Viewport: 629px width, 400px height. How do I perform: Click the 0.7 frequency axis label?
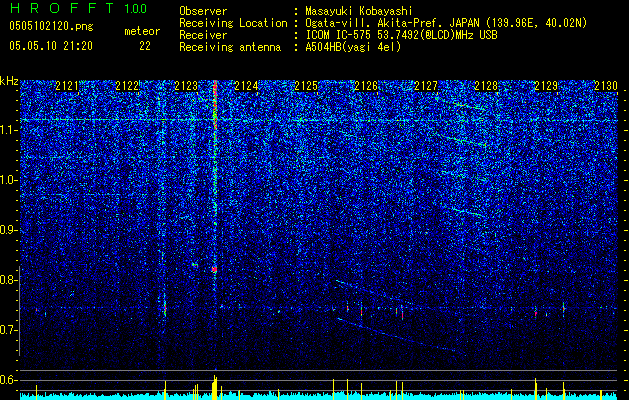coord(8,330)
